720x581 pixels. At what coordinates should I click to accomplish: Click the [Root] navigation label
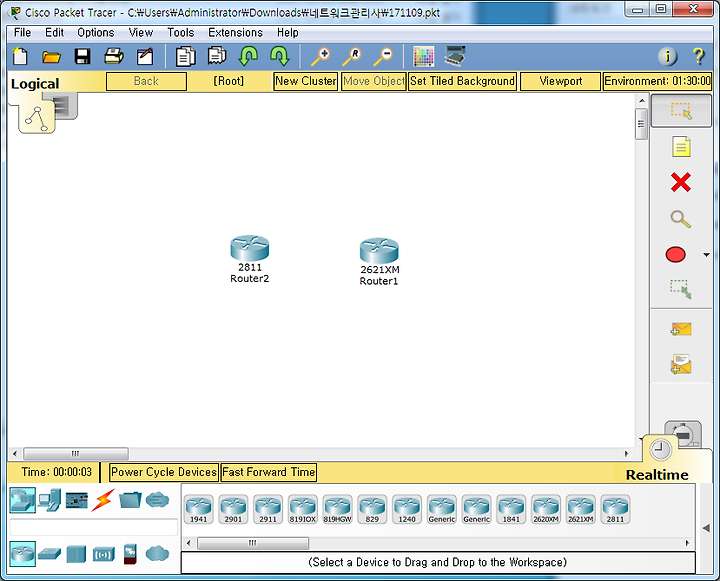[x=228, y=81]
